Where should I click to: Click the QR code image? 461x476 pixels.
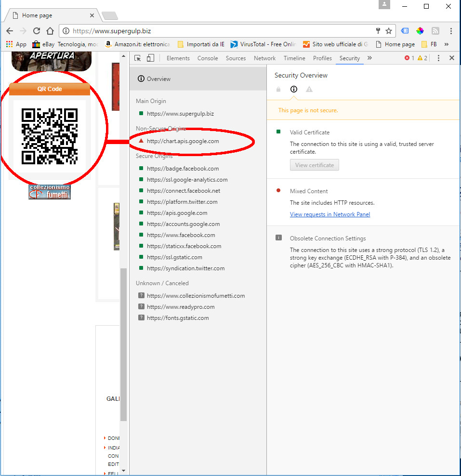(50, 136)
